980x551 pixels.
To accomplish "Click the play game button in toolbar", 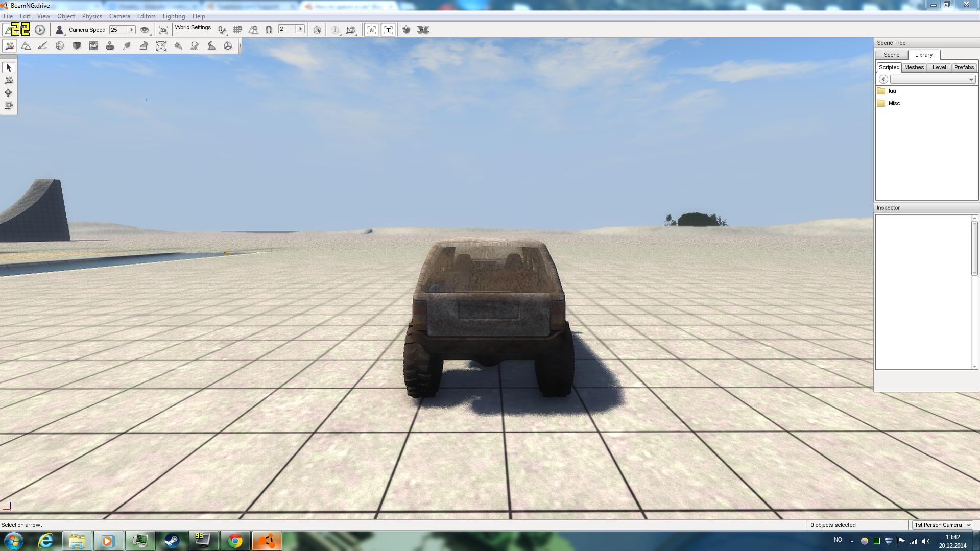I will coord(40,30).
